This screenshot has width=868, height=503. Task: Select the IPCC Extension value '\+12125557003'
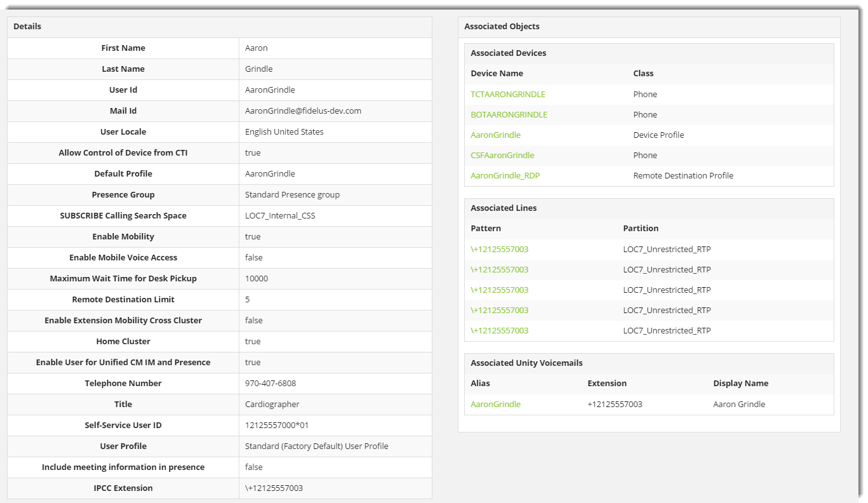274,488
